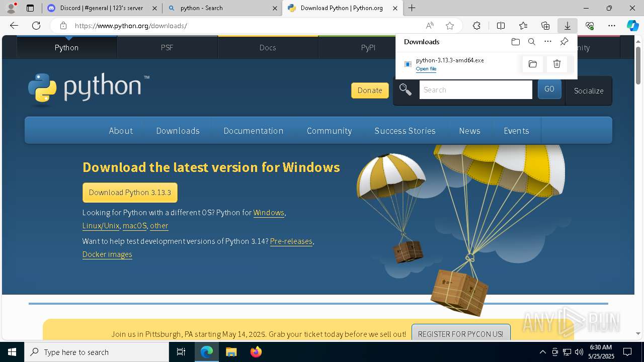Viewport: 644px width, 362px height.
Task: Follow the Pre-releases link
Action: coord(291,241)
